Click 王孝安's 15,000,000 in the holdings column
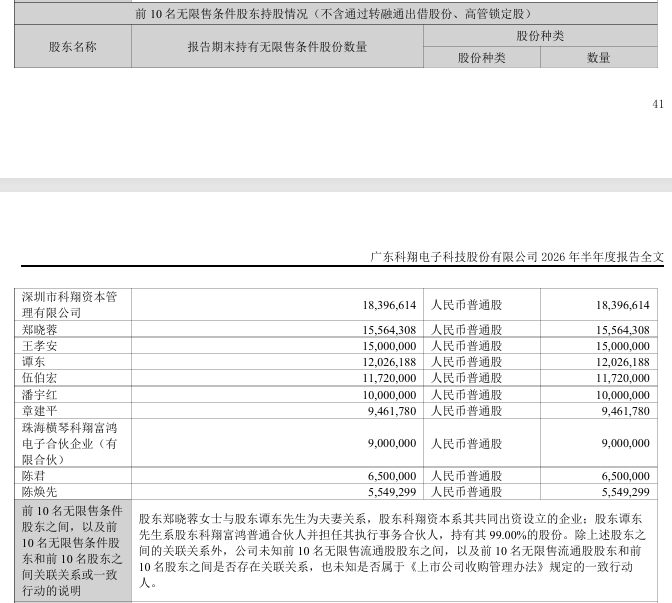 389,346
